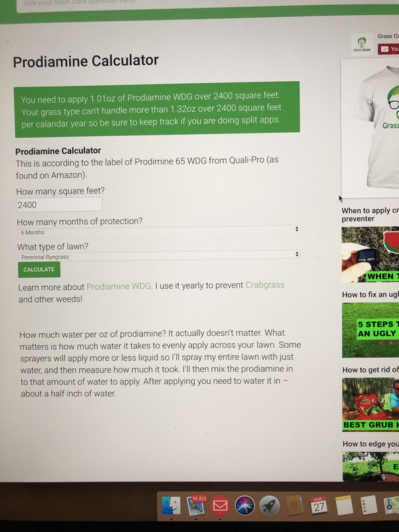The image size is (399, 532).
Task: Open Reminders app in dock
Action: [x=368, y=506]
